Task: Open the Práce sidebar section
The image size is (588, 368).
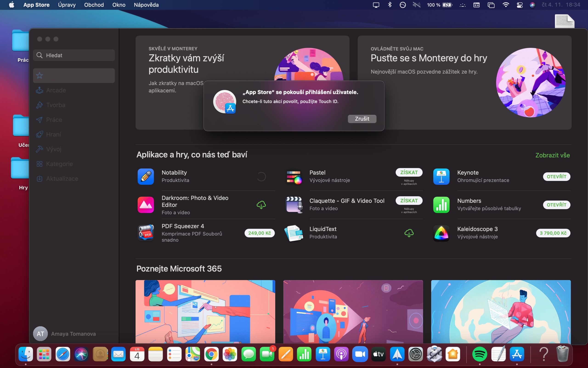Action: point(74,120)
